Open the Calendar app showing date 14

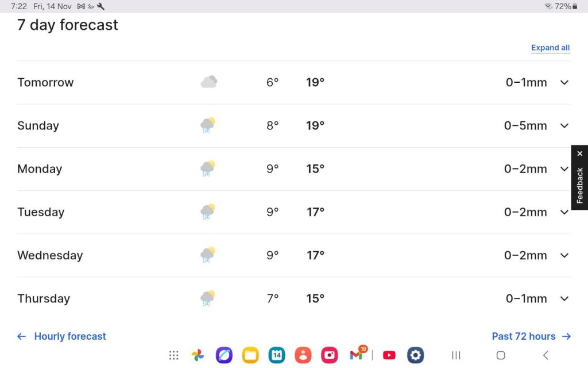click(277, 355)
